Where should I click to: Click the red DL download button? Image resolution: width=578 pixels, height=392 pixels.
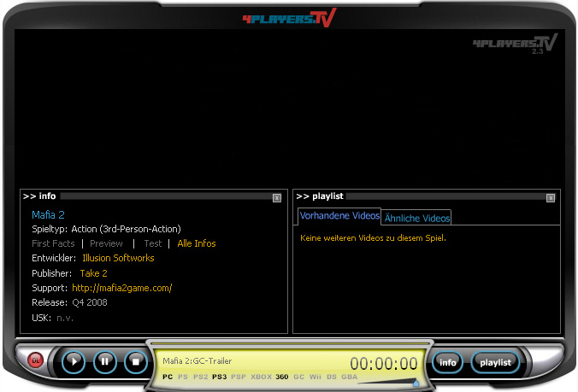point(36,360)
